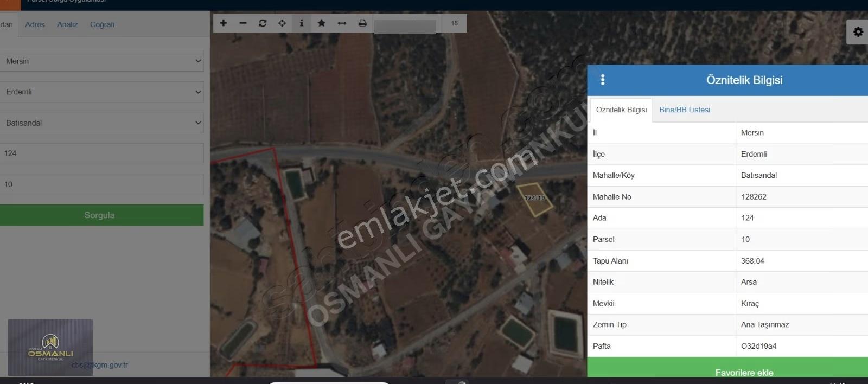The width and height of the screenshot is (868, 384).
Task: Activate the locate crosshair tool
Action: click(282, 23)
